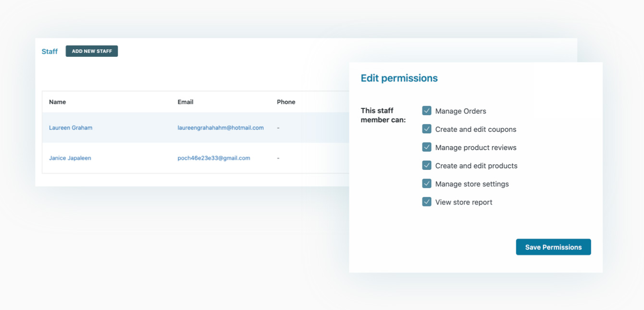
Task: Uncheck the Manage Orders checkbox
Action: point(427,111)
